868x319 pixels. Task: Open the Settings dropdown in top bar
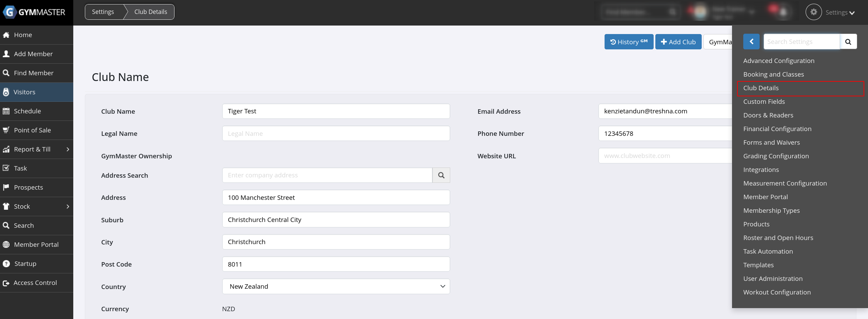point(840,13)
